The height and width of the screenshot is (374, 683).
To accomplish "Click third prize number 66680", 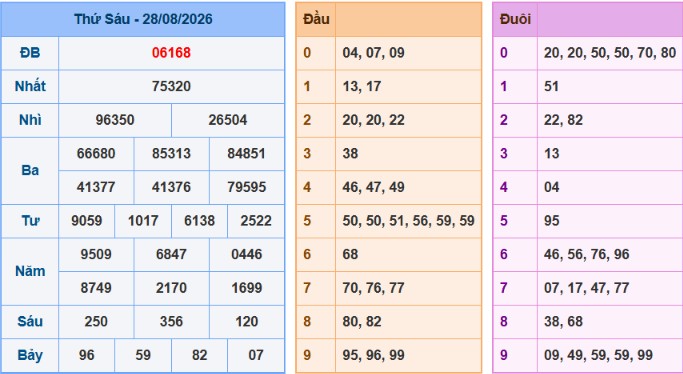I will click(96, 153).
